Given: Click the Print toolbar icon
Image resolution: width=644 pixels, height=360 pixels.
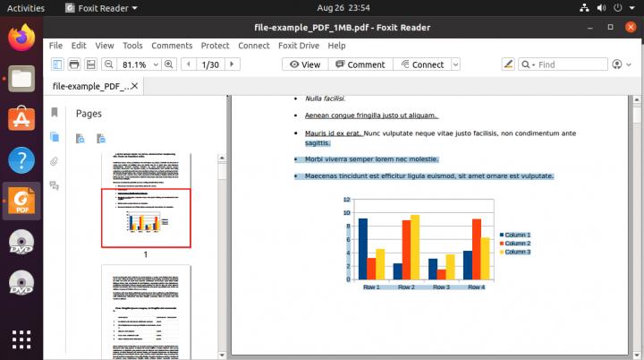Looking at the screenshot, I should pyautogui.click(x=74, y=64).
